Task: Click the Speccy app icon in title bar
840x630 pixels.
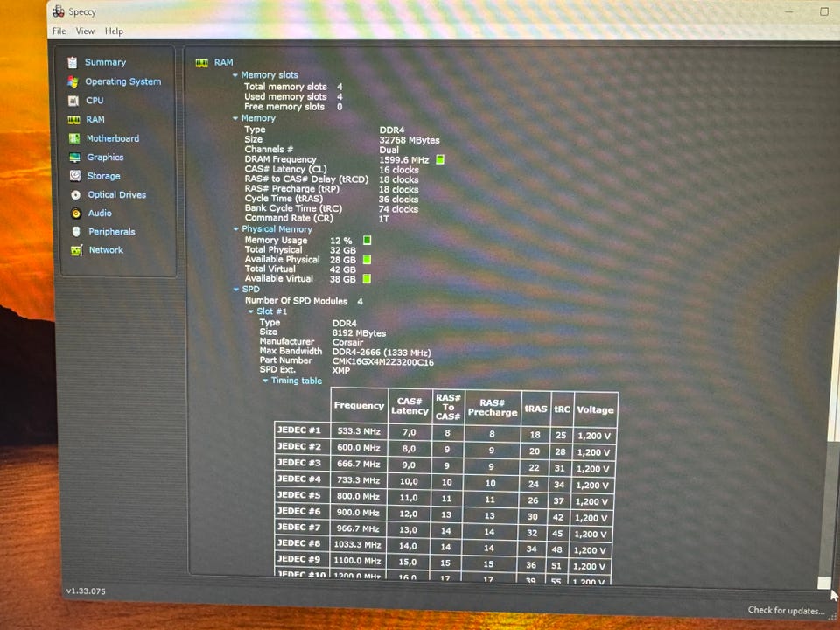Action: pyautogui.click(x=59, y=10)
